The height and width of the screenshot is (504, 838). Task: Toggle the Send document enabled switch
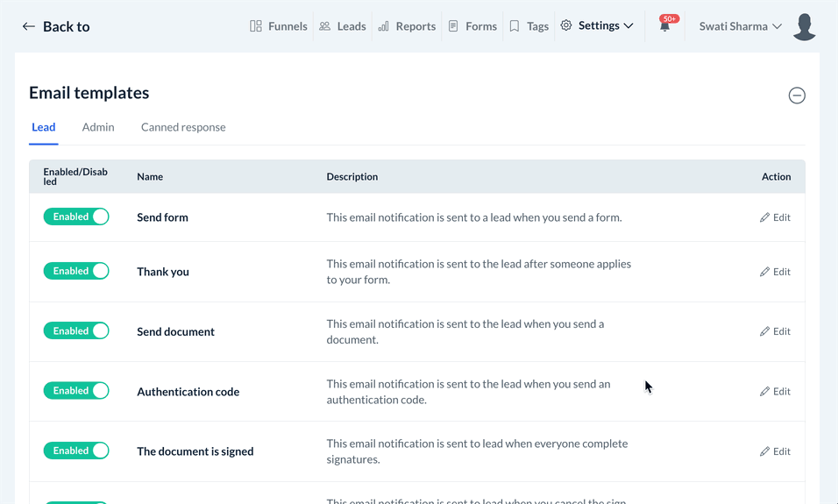[76, 331]
